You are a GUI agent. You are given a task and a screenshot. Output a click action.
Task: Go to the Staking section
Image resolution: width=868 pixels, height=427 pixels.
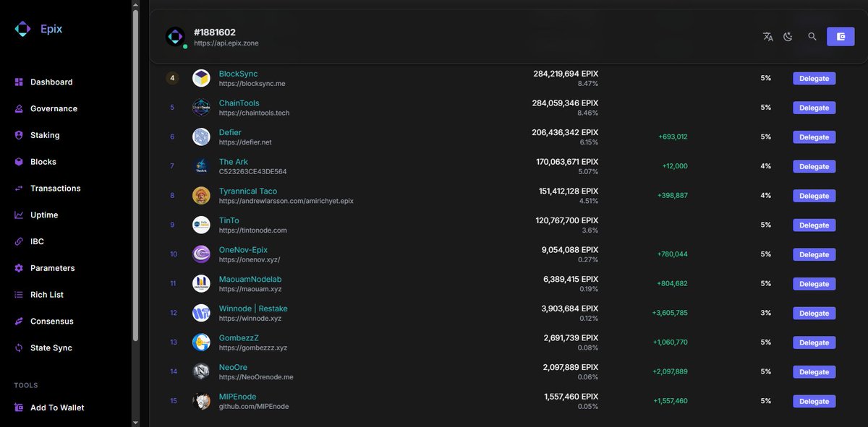tap(45, 135)
